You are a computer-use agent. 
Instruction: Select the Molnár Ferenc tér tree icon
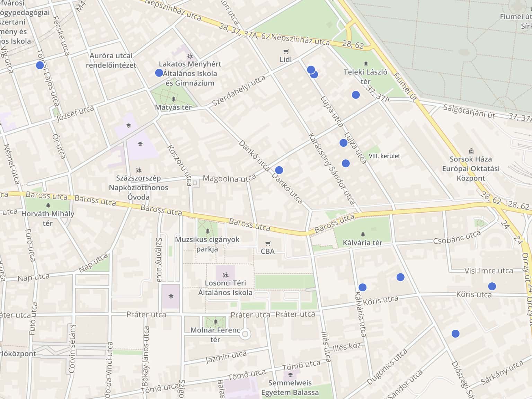(215, 322)
